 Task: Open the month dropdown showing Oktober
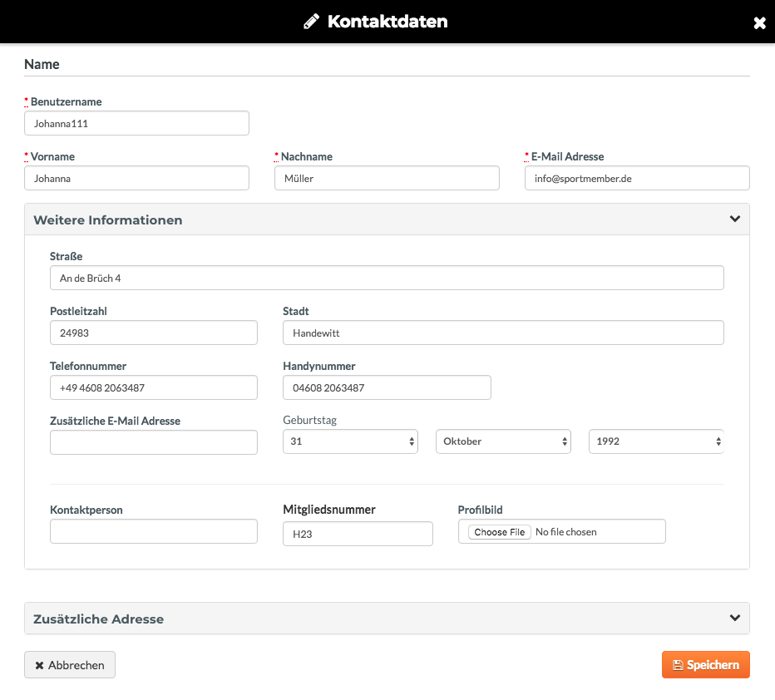pos(503,441)
